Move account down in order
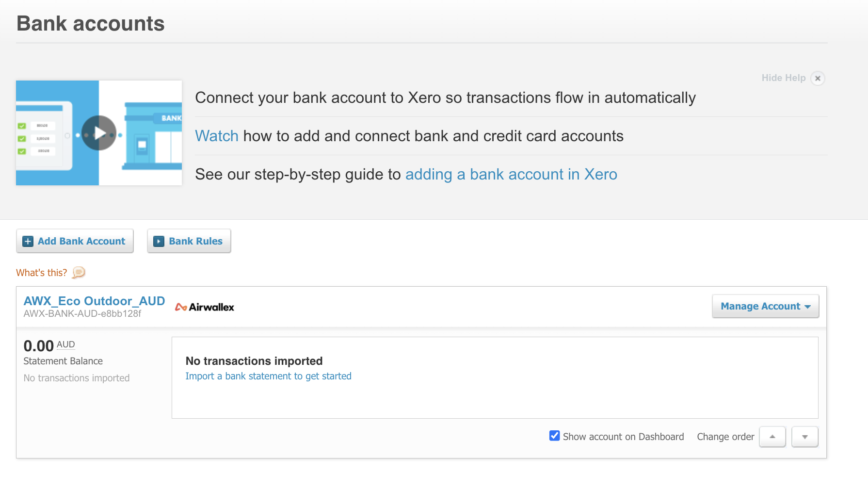 (x=805, y=437)
